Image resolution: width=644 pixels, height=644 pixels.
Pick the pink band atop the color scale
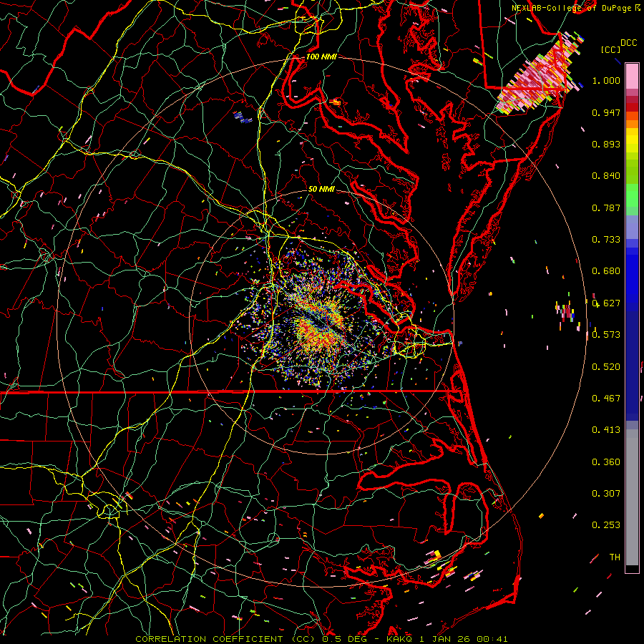tap(632, 76)
